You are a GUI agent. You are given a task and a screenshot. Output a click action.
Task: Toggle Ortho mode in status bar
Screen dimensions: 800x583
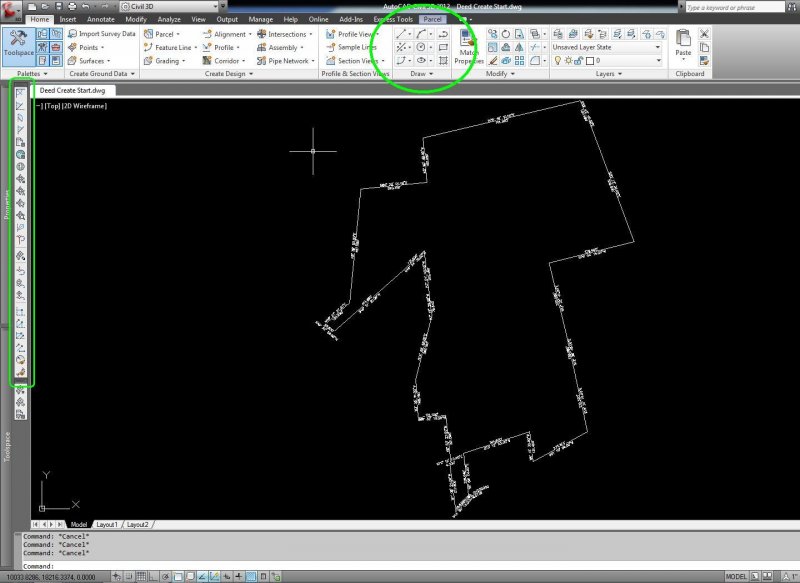(x=154, y=577)
